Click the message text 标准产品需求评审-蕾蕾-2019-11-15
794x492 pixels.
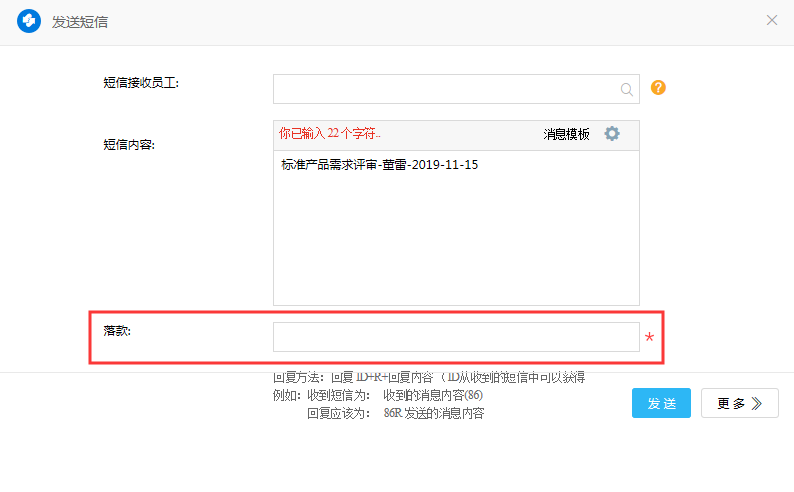[x=380, y=165]
